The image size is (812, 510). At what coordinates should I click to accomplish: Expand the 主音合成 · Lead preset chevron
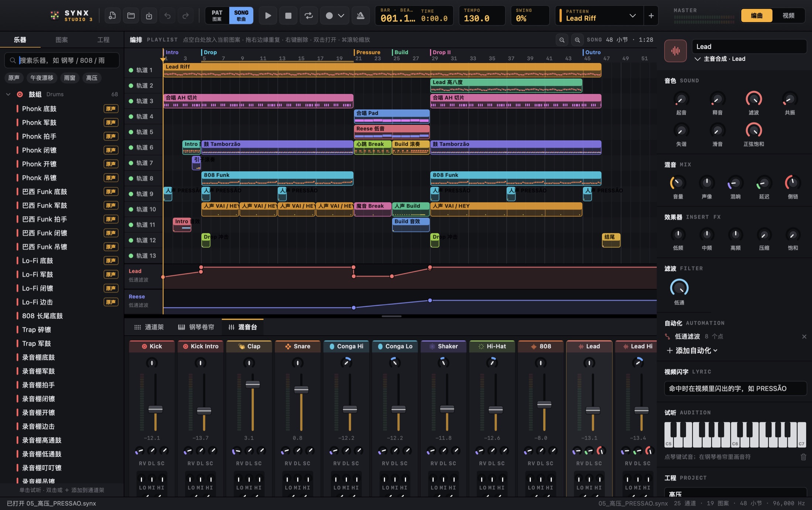coord(697,59)
